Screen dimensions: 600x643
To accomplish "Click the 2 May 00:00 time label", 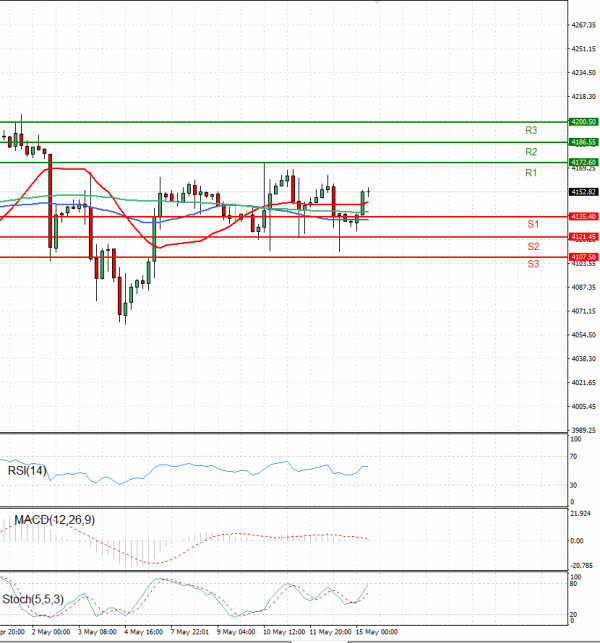I will tap(51, 632).
